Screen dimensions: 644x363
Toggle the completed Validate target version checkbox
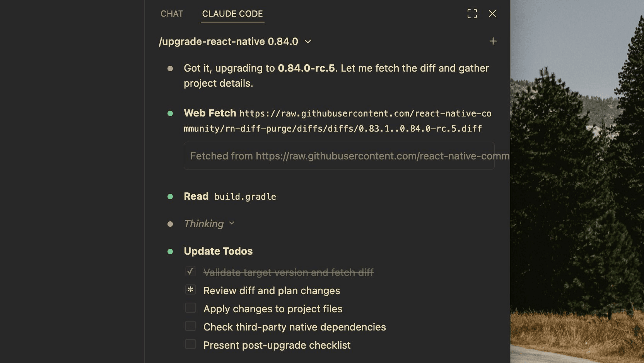click(190, 272)
